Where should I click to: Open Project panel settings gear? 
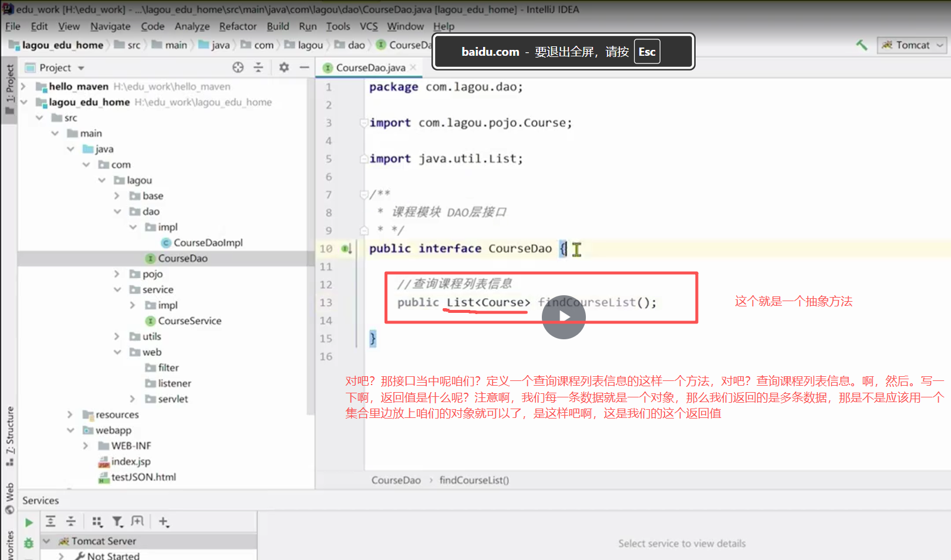pos(284,68)
